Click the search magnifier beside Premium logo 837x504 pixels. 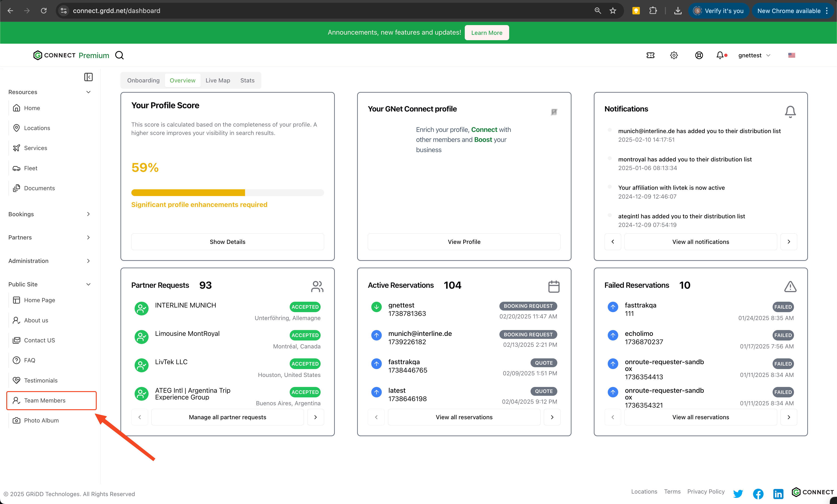tap(120, 55)
